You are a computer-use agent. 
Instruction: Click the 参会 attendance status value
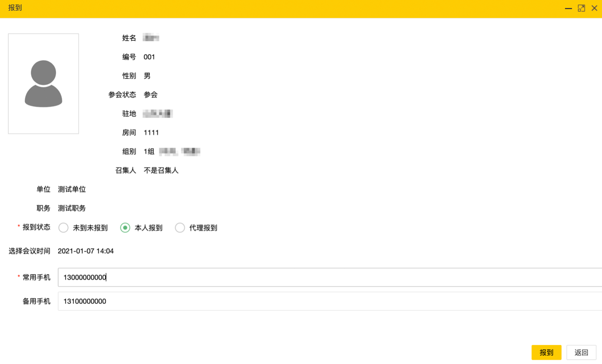click(x=150, y=95)
